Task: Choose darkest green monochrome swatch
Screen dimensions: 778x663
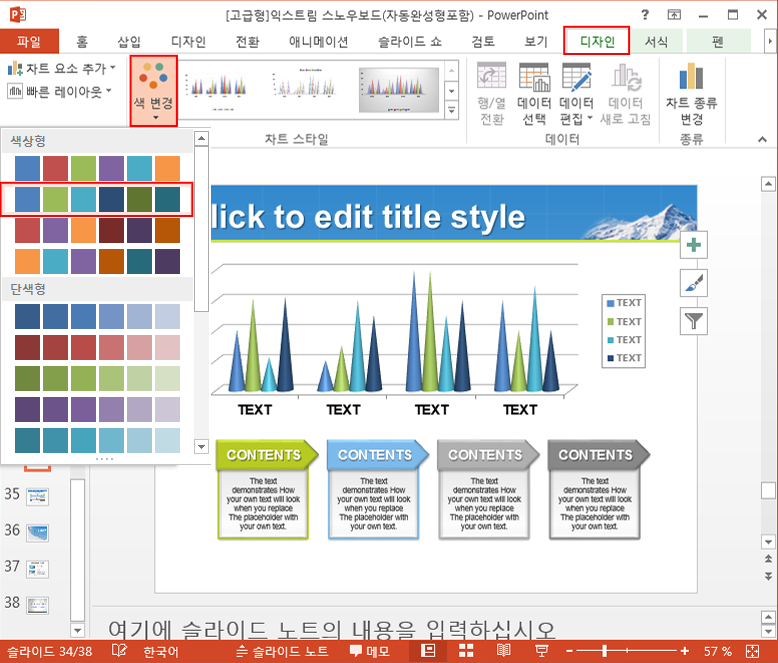Action: [x=27, y=379]
